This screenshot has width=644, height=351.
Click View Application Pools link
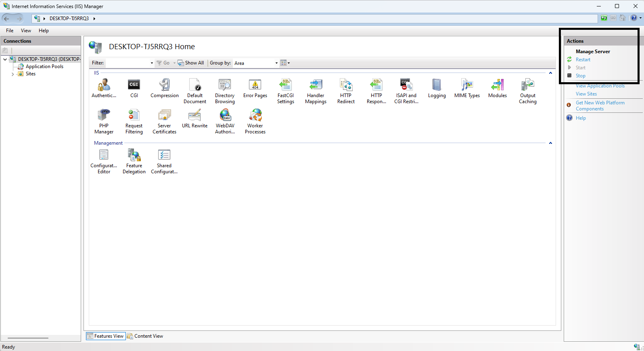600,86
